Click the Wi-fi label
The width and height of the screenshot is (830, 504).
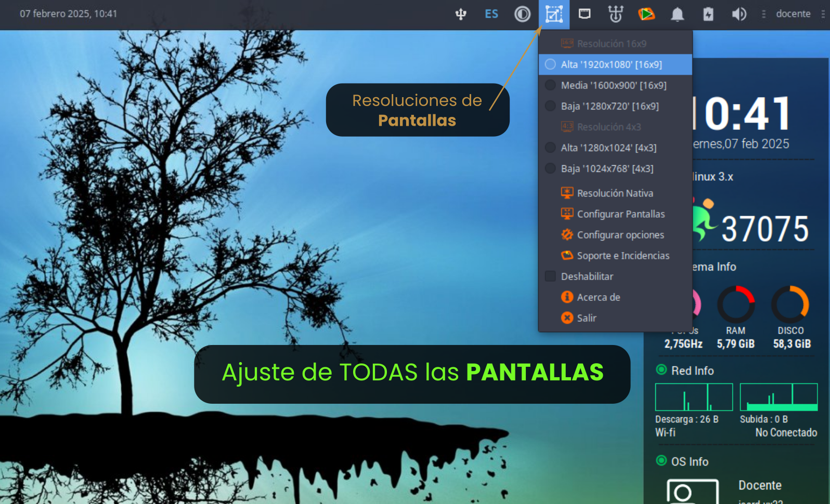(665, 432)
